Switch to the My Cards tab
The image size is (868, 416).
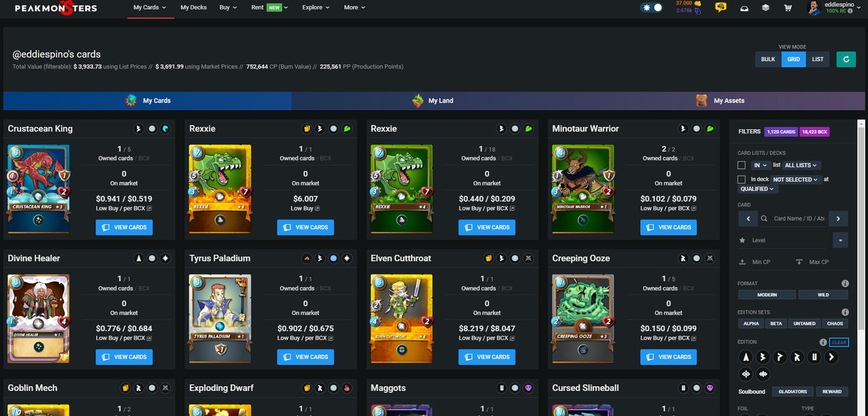147,100
